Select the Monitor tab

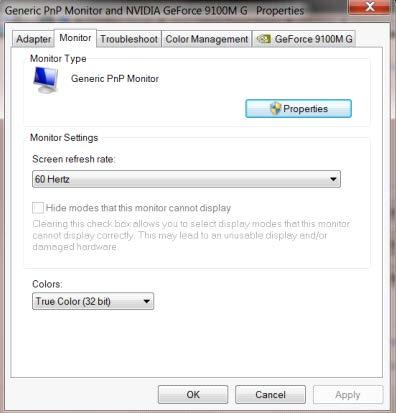[x=75, y=38]
